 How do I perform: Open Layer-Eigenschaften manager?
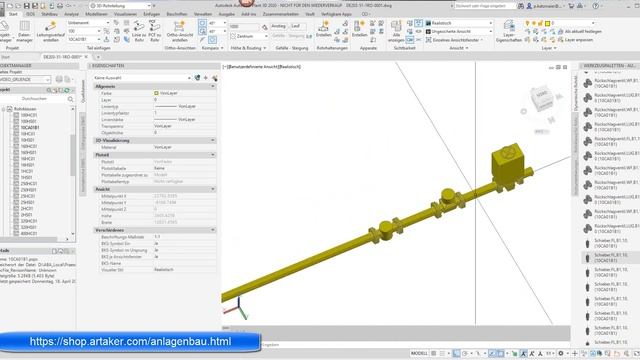(x=509, y=31)
